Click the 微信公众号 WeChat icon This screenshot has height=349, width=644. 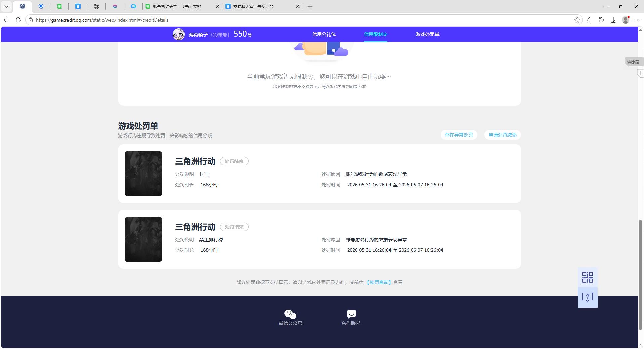coord(290,314)
